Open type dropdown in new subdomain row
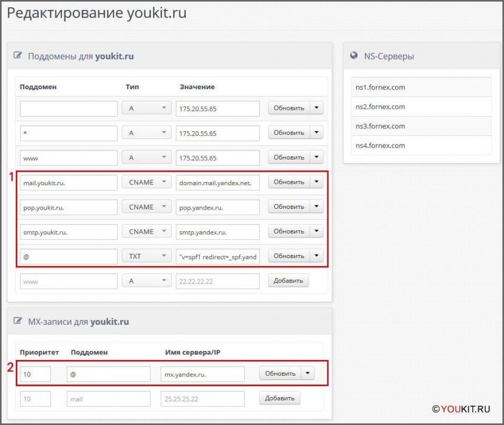The height and width of the screenshot is (425, 504). pos(147,281)
